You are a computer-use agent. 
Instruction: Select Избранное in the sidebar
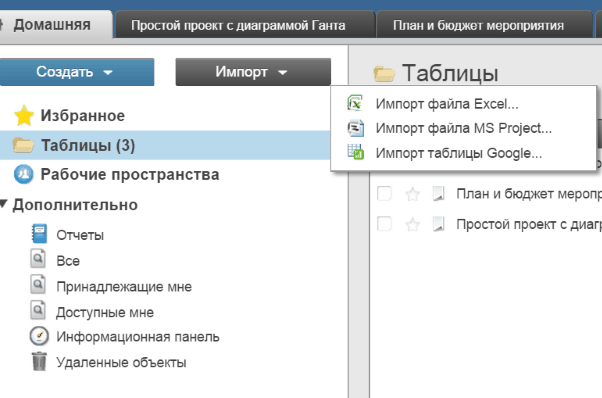pos(83,116)
